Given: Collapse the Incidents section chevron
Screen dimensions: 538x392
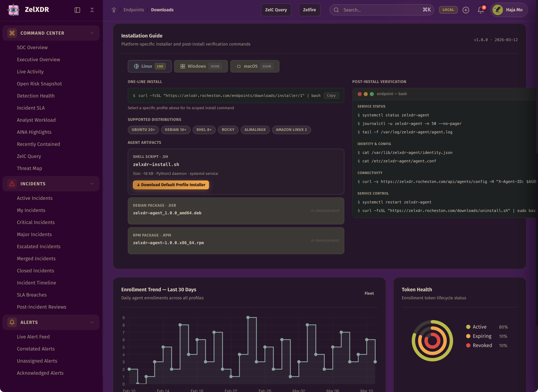Looking at the screenshot, I should click(92, 184).
